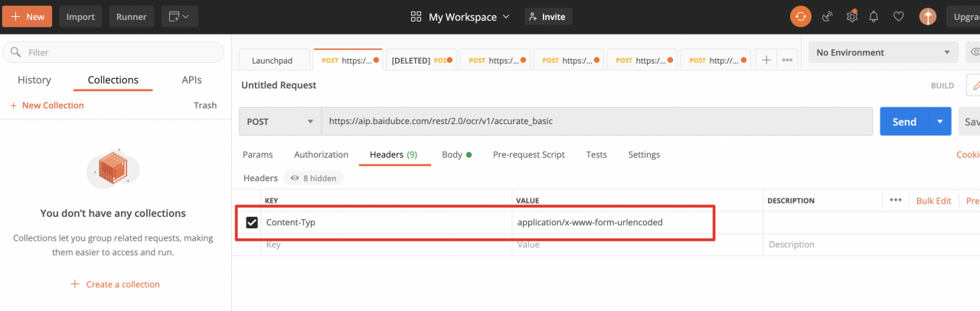Click the Content-Typ key cell
The height and width of the screenshot is (311, 980).
(387, 222)
